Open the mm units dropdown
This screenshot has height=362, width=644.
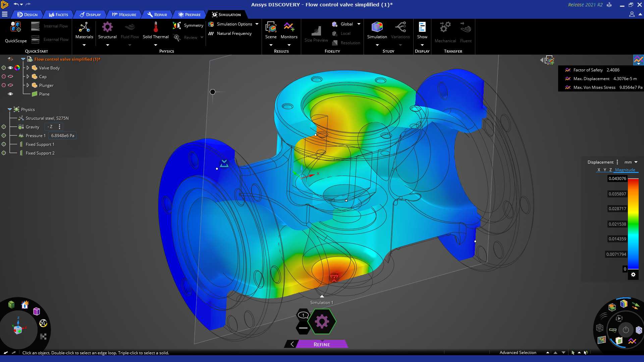[x=631, y=162]
